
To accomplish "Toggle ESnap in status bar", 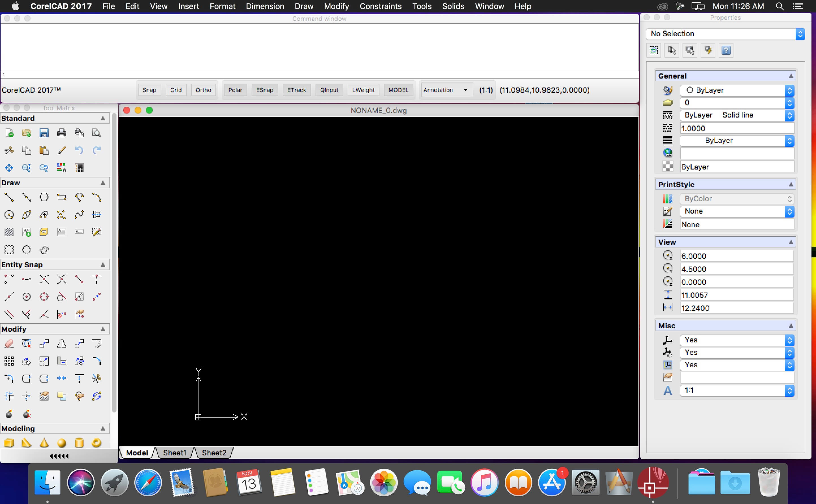I will [265, 90].
